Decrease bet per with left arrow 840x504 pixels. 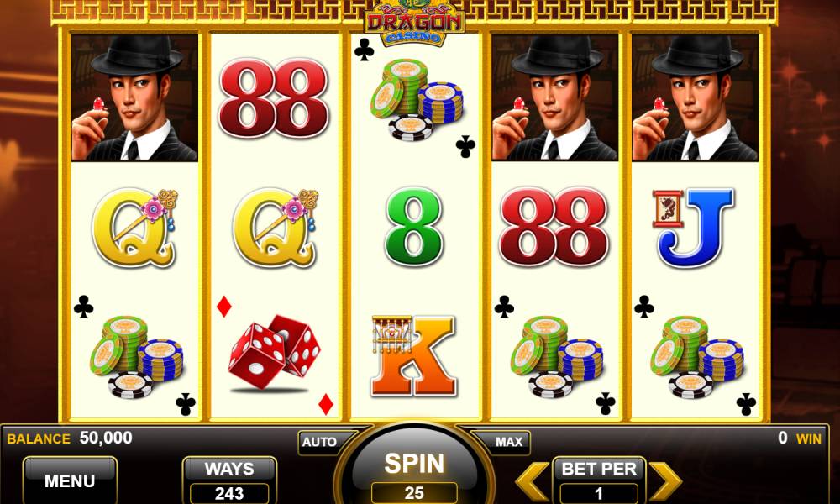(532, 480)
